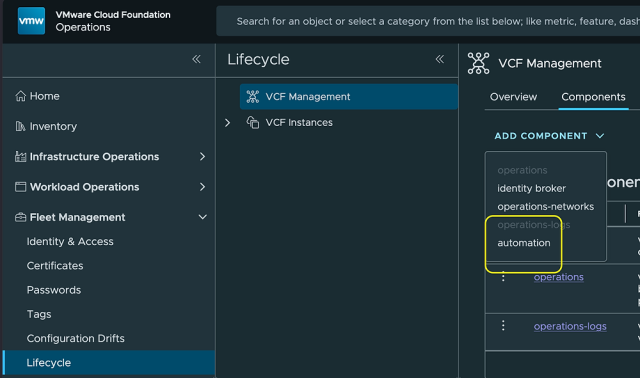
Task: Select Lifecycle in Fleet Management
Action: 109,362
